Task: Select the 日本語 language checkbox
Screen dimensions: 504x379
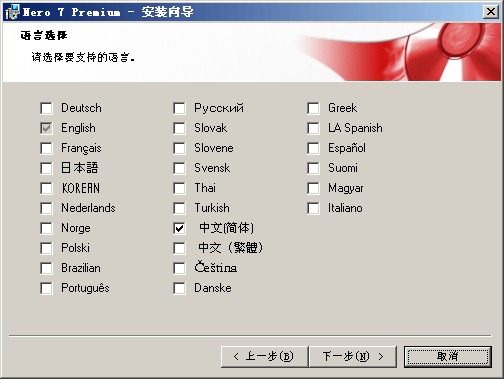Action: [x=46, y=168]
